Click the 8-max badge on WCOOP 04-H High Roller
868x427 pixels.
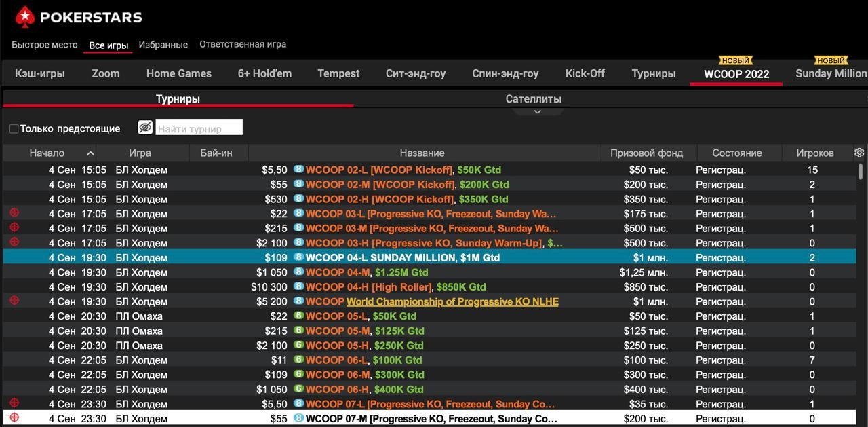pos(298,286)
